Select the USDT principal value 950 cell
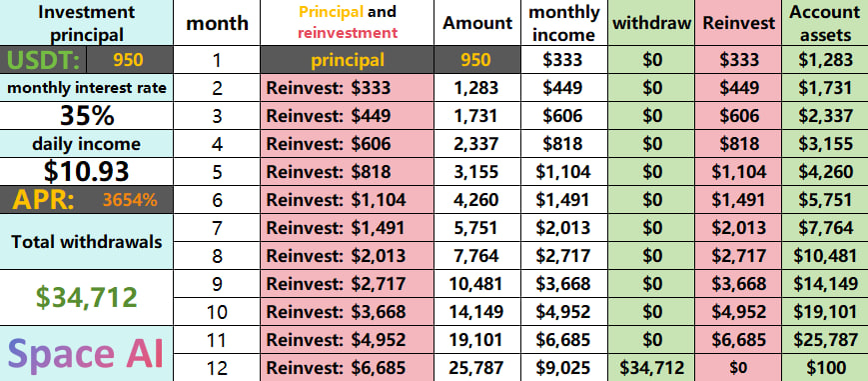This screenshot has height=381, width=868. [x=129, y=60]
